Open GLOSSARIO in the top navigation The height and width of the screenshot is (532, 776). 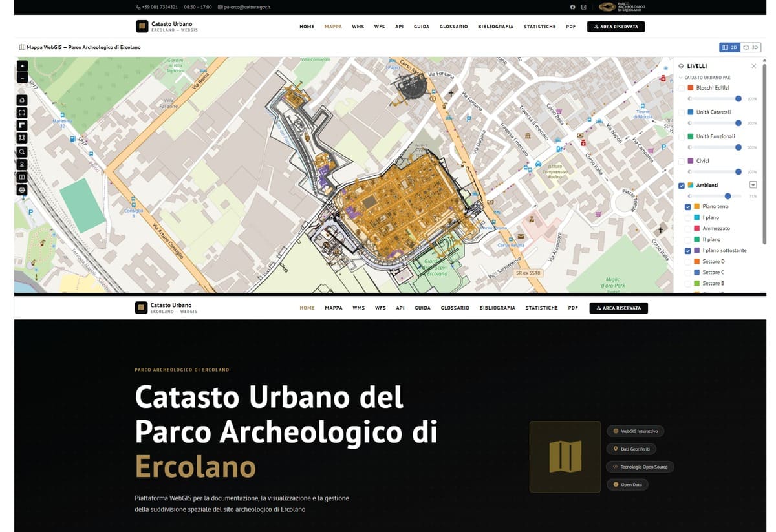pos(453,27)
